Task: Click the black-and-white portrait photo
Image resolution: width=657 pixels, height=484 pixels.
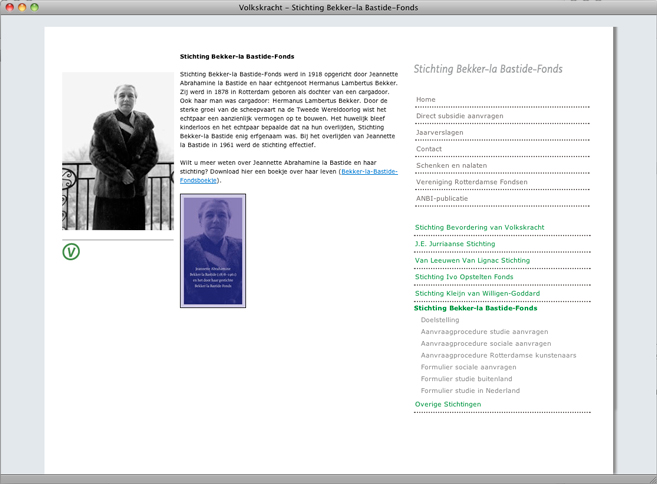Action: point(118,151)
